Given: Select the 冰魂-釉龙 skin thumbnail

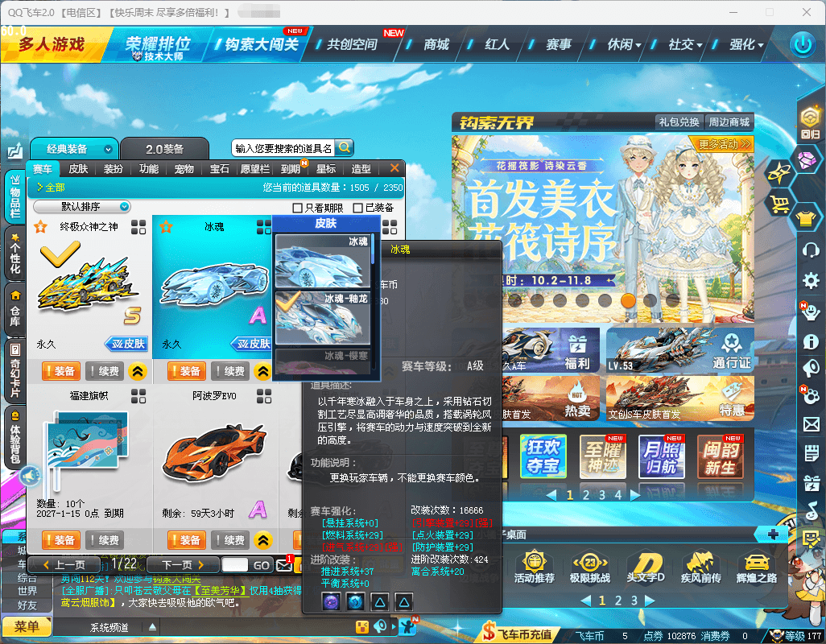Looking at the screenshot, I should [322, 318].
